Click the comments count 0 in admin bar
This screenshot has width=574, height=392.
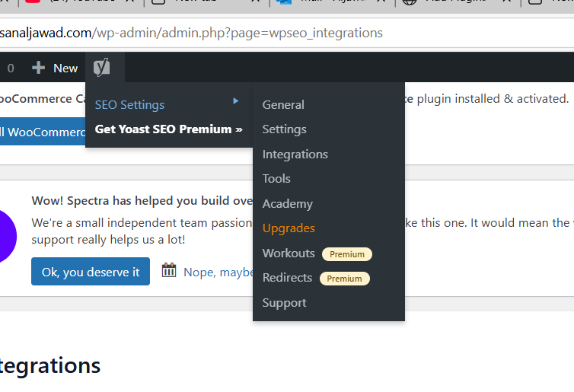click(11, 68)
